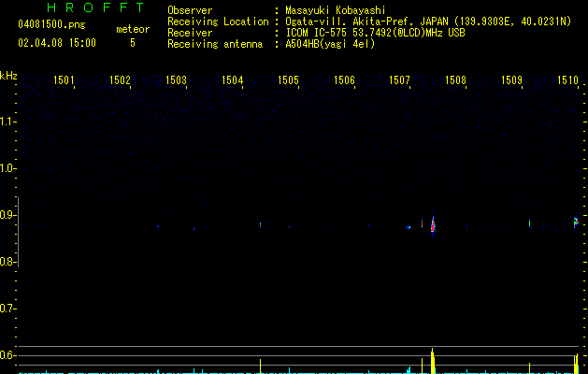
Task: Click the meteor echo at the 1510 mark
Action: click(576, 223)
